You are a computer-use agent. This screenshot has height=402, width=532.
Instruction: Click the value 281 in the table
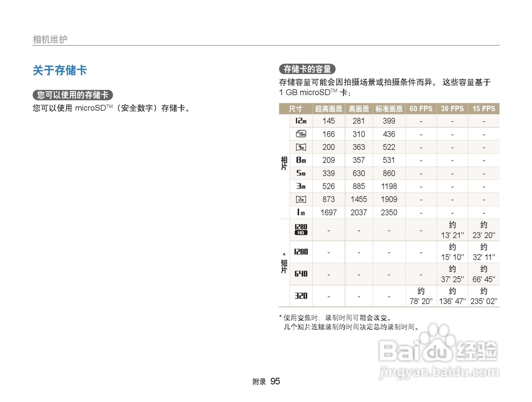click(x=359, y=121)
